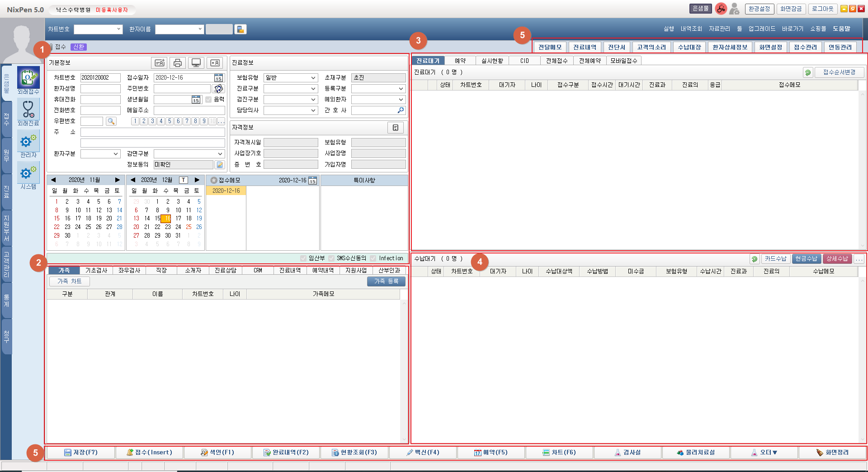The height and width of the screenshot is (472, 868).
Task: Toggle the Infection checkbox
Action: (373, 258)
